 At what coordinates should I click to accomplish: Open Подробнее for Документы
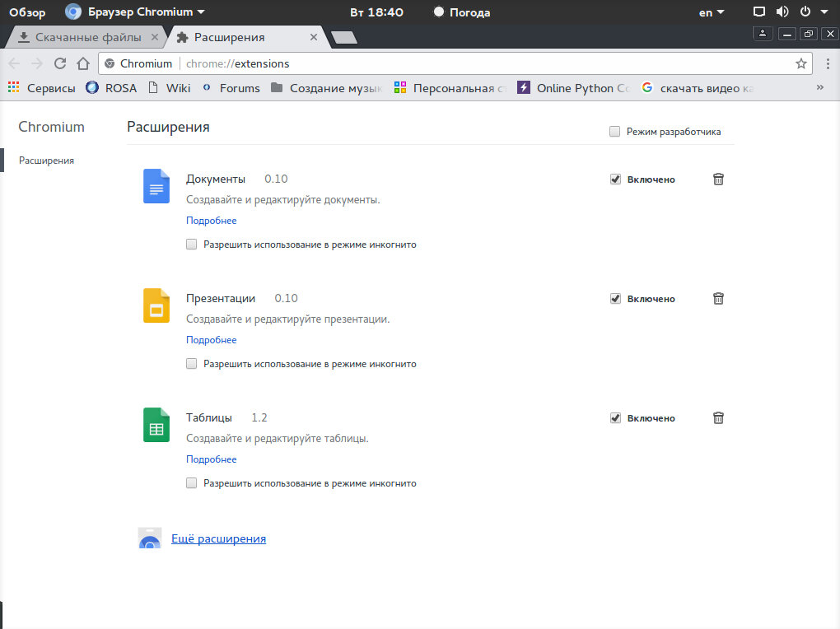[x=211, y=220]
